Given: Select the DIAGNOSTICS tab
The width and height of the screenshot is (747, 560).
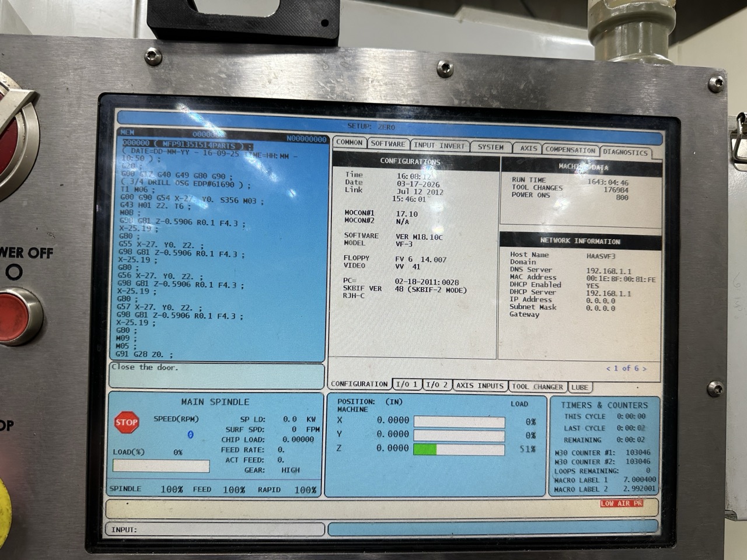Looking at the screenshot, I should click(625, 152).
